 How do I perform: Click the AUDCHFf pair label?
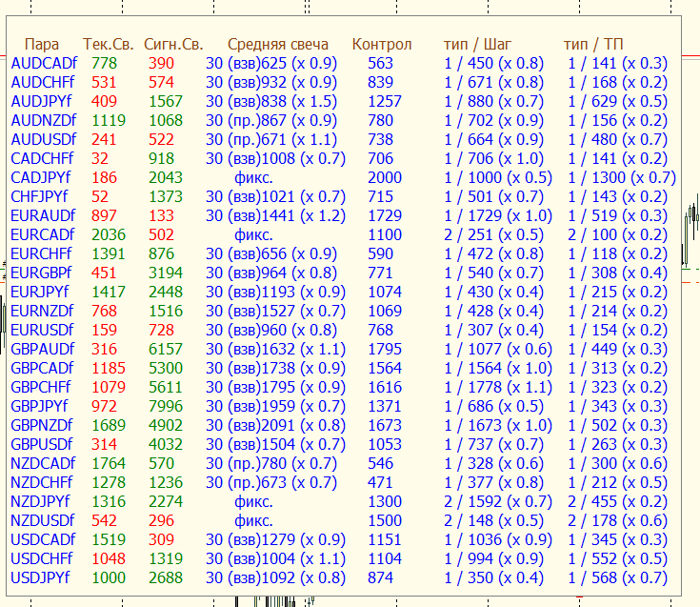click(x=43, y=82)
